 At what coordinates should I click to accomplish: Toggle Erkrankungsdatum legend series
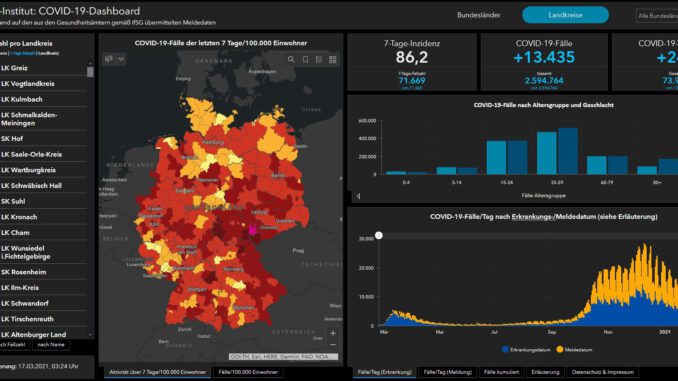(x=526, y=349)
